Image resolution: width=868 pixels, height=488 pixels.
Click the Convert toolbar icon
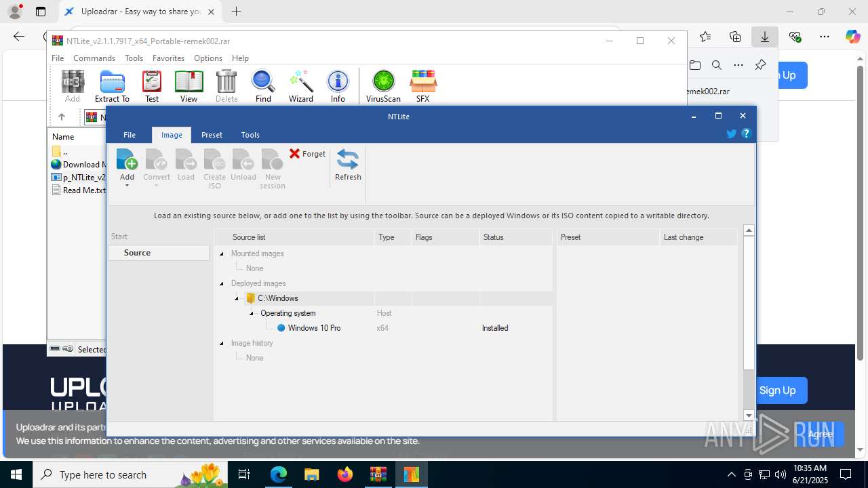coord(157,159)
